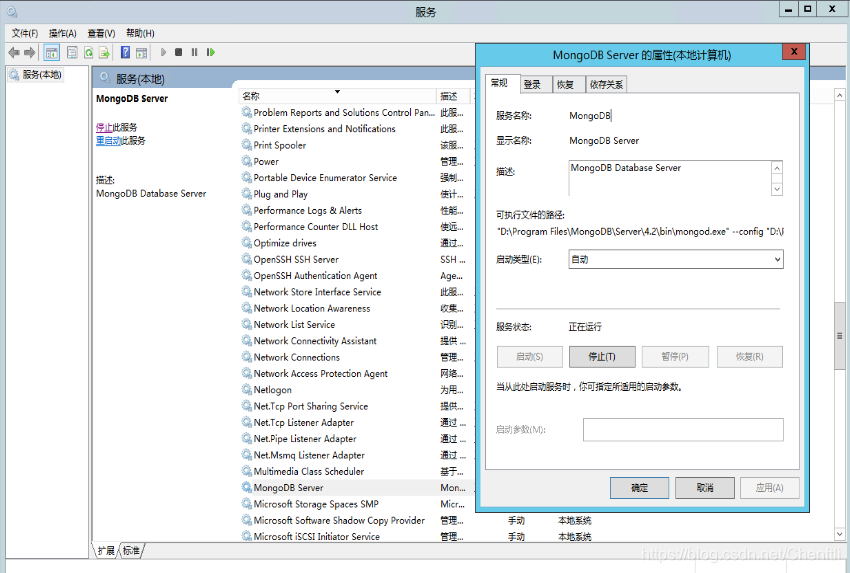Click the Restart Service toolbar icon
This screenshot has width=850, height=573.
(x=211, y=53)
